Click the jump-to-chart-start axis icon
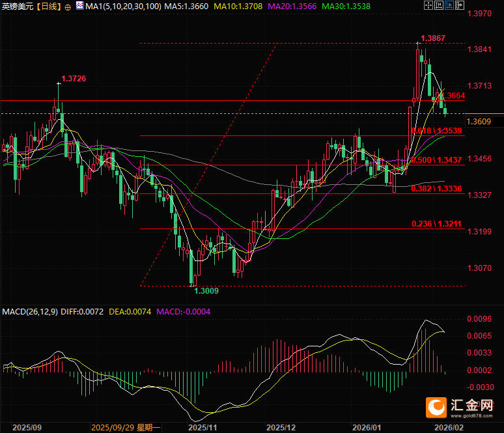This screenshot has width=504, height=433. point(439,5)
